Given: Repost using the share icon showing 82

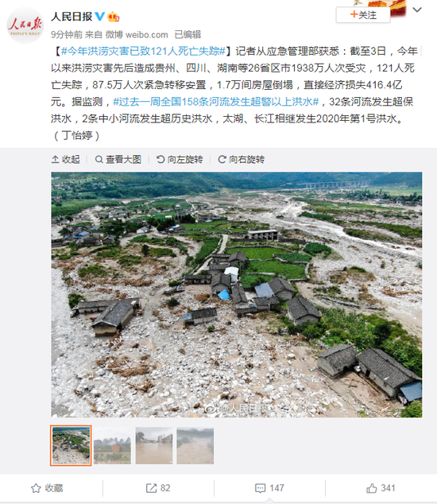Looking at the screenshot, I should point(158,488).
